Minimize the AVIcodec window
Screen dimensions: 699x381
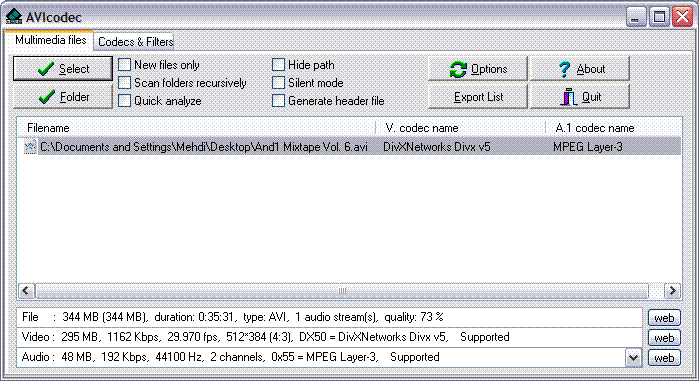tap(636, 17)
